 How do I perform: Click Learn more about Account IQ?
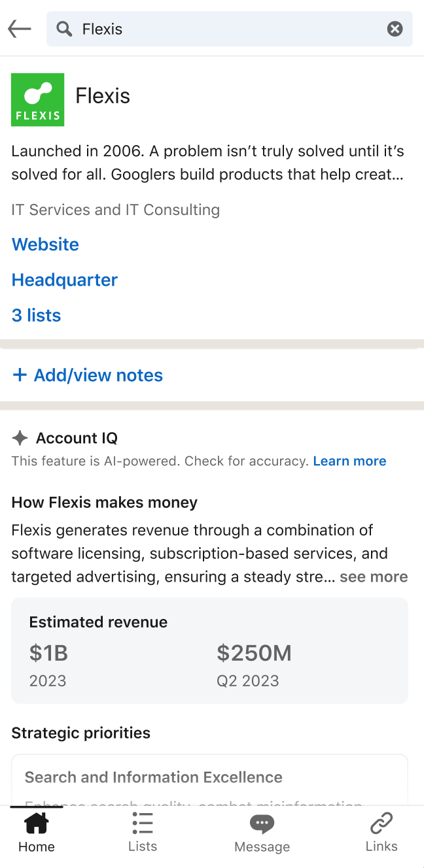(x=349, y=461)
